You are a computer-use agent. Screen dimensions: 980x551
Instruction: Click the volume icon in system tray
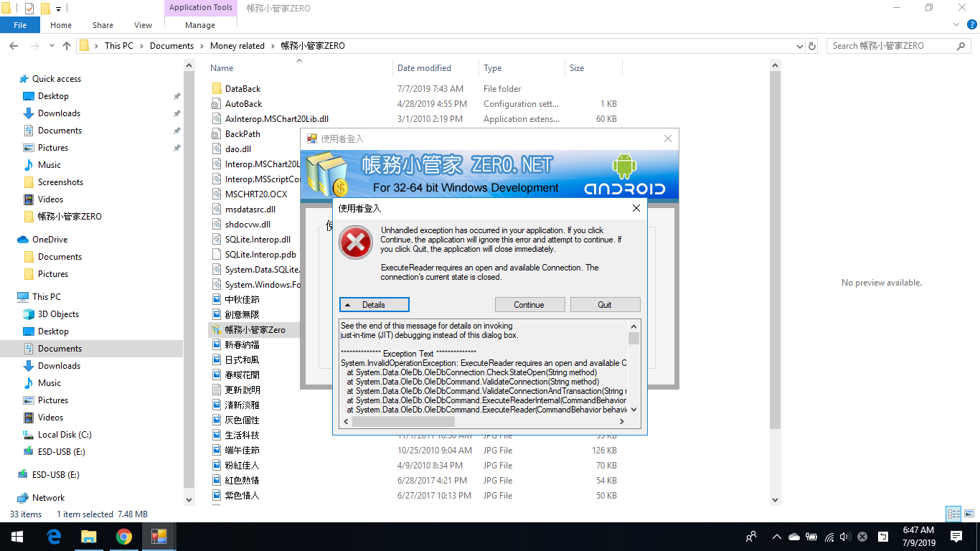[x=845, y=537]
